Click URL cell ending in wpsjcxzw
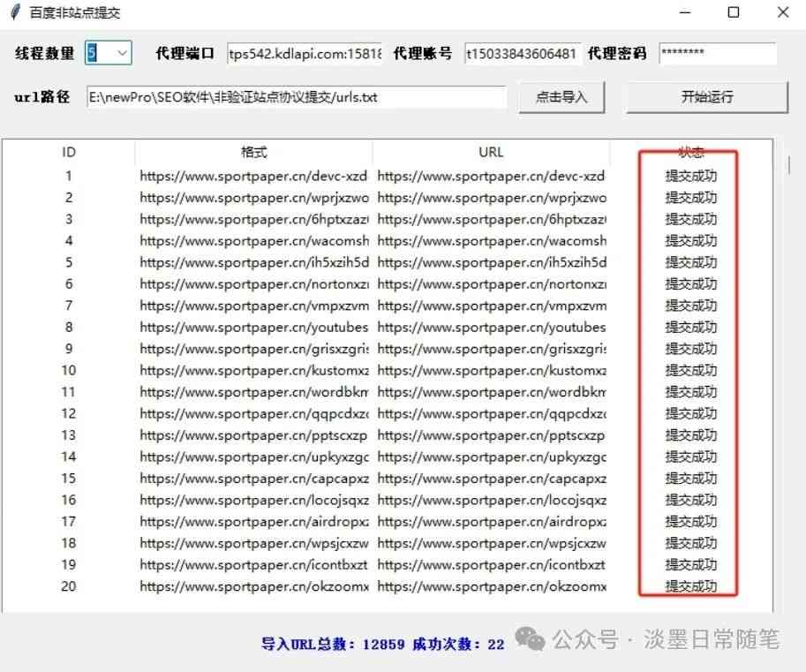806x672 pixels. [x=492, y=543]
